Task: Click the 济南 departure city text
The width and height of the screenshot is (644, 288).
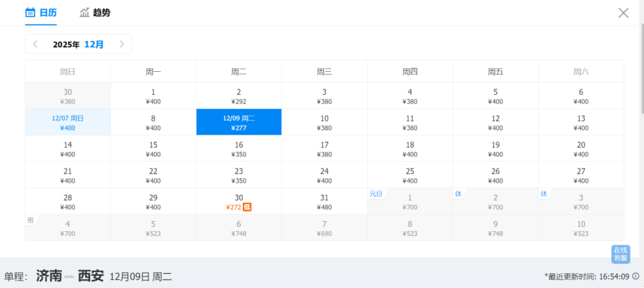Action: click(x=49, y=276)
